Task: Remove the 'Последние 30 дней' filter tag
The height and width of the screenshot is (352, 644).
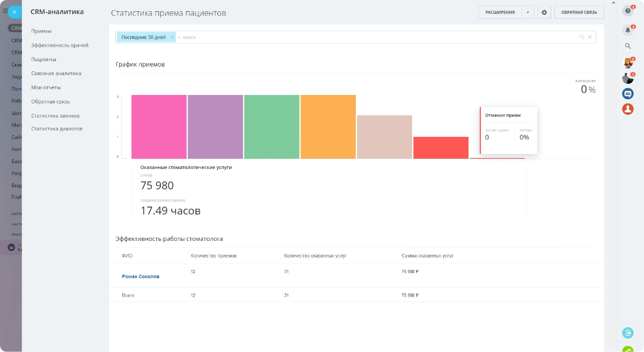Action: coord(172,37)
